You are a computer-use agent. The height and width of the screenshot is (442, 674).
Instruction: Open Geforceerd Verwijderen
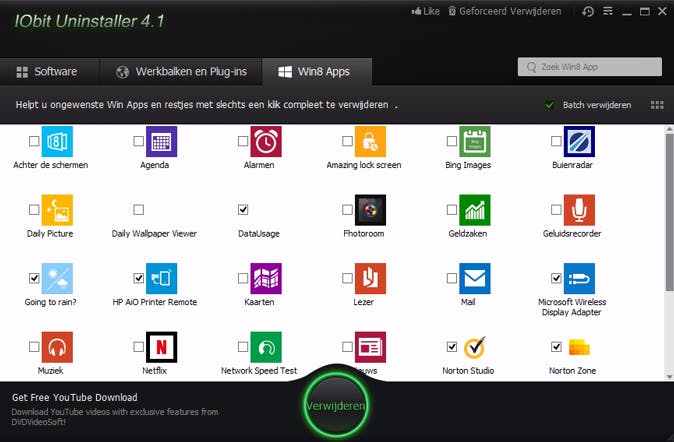[x=505, y=12]
